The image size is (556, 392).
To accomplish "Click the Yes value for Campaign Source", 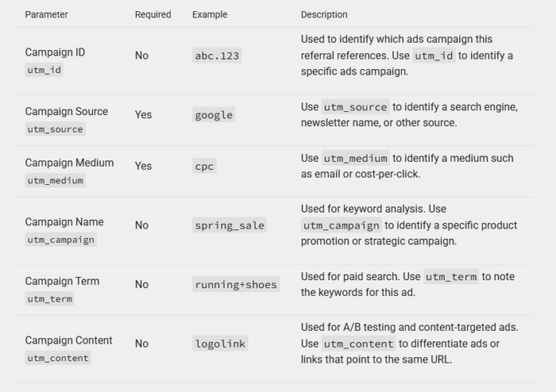I will (143, 115).
